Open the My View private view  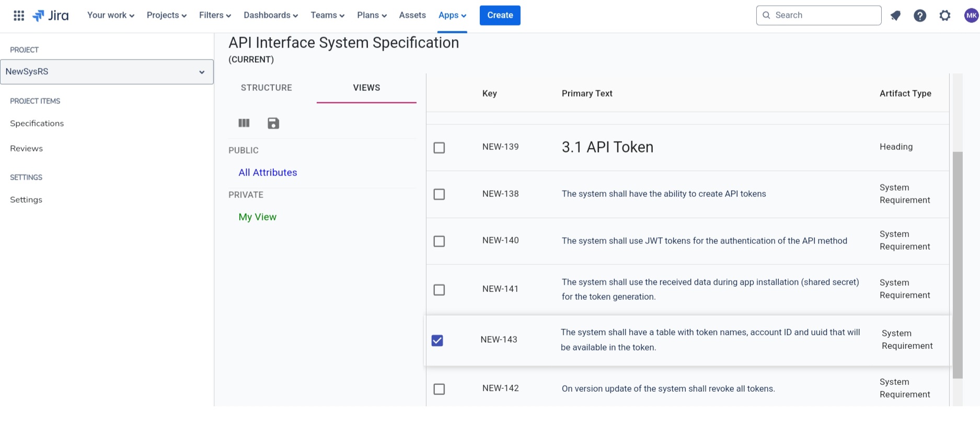(258, 217)
